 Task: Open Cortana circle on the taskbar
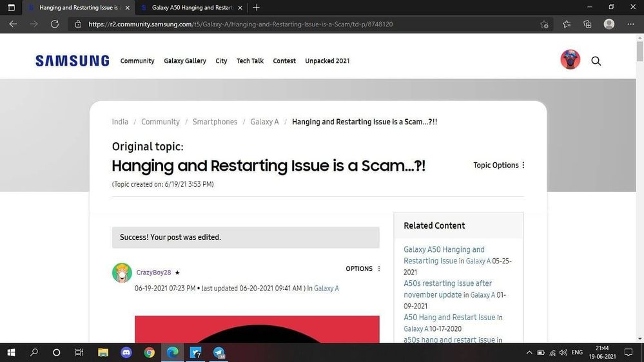[57, 352]
